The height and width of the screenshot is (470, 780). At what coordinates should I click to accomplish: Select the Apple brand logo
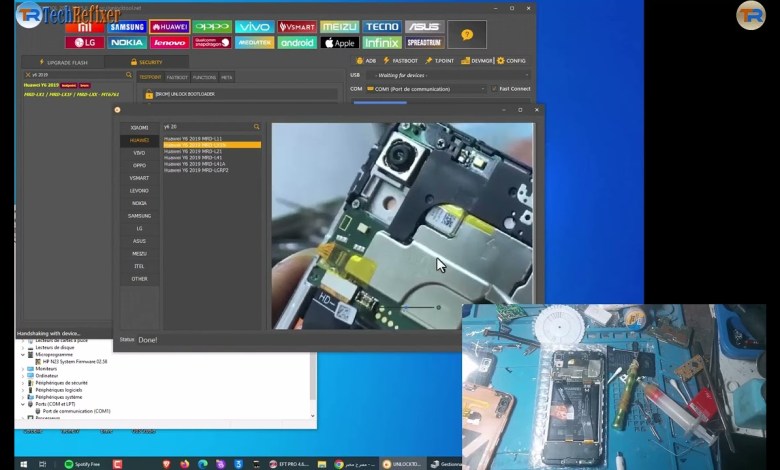point(339,43)
